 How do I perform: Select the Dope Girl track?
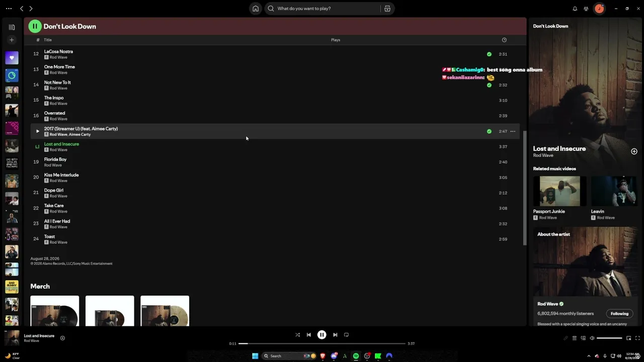coord(275,193)
